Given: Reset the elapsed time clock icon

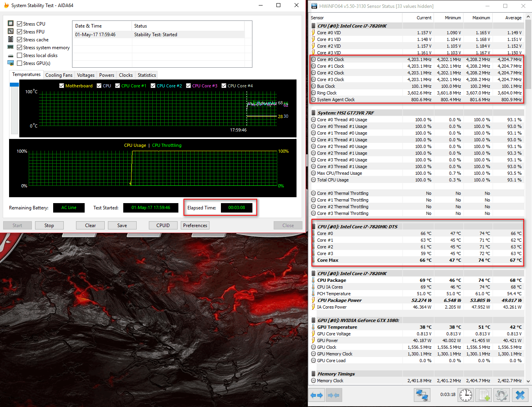Looking at the screenshot, I should click(x=466, y=395).
